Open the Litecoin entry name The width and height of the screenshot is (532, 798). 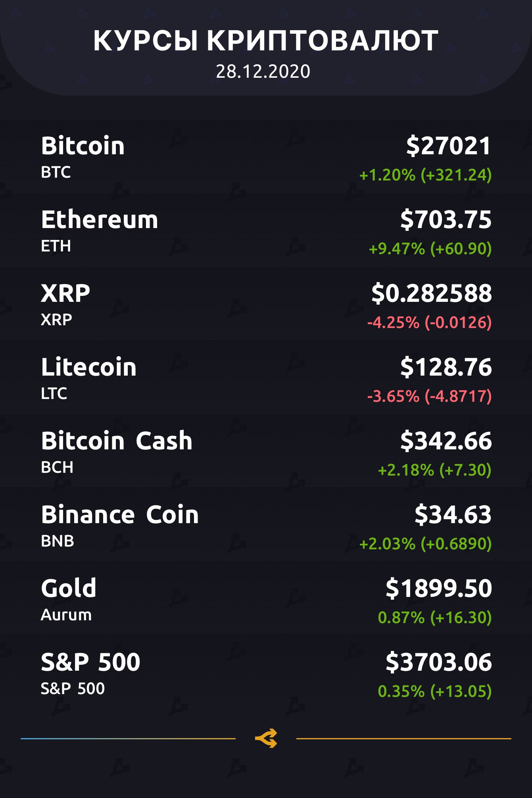[x=89, y=367]
